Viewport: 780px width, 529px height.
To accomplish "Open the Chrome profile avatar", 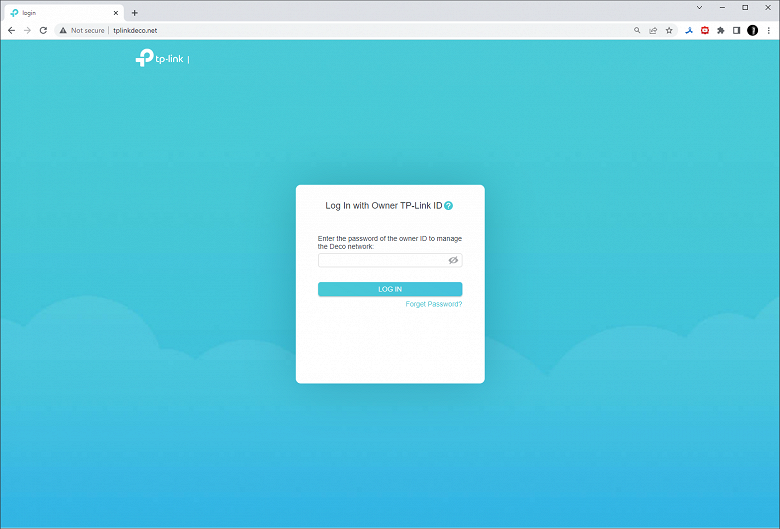I will tap(753, 30).
